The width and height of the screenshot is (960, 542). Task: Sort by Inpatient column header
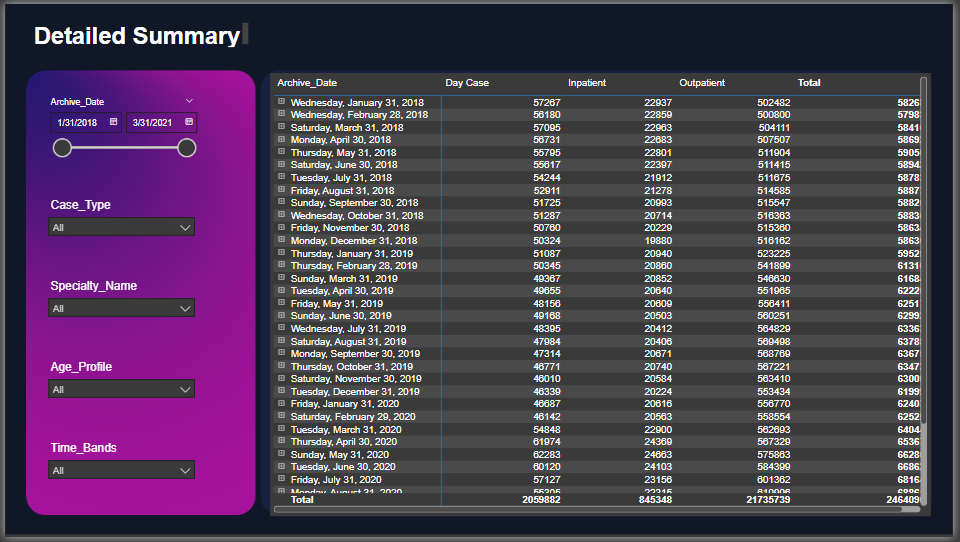click(587, 83)
